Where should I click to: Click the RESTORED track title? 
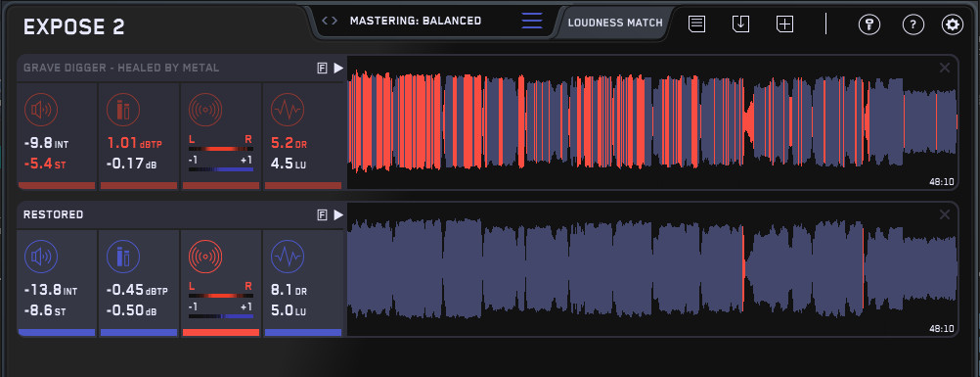click(x=53, y=214)
